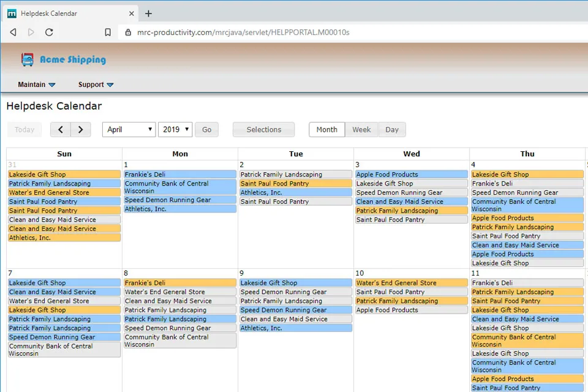Click the Wed column header
588x392 pixels.
(412, 154)
